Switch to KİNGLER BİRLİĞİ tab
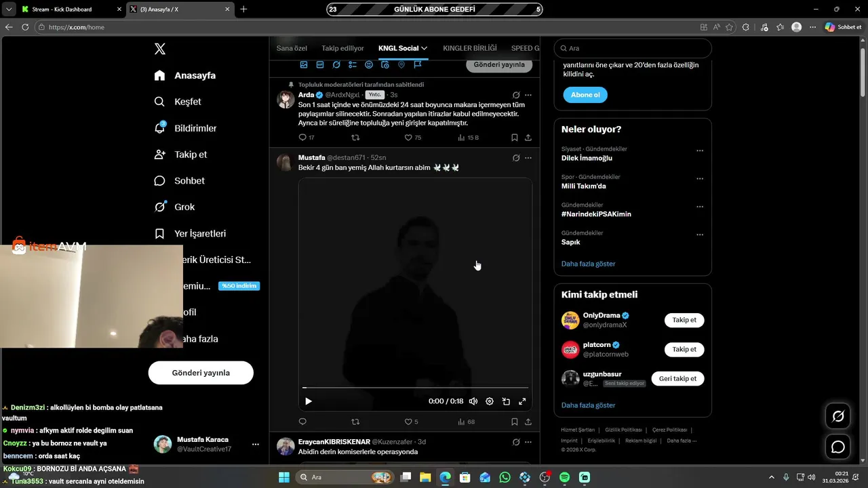 coord(470,48)
